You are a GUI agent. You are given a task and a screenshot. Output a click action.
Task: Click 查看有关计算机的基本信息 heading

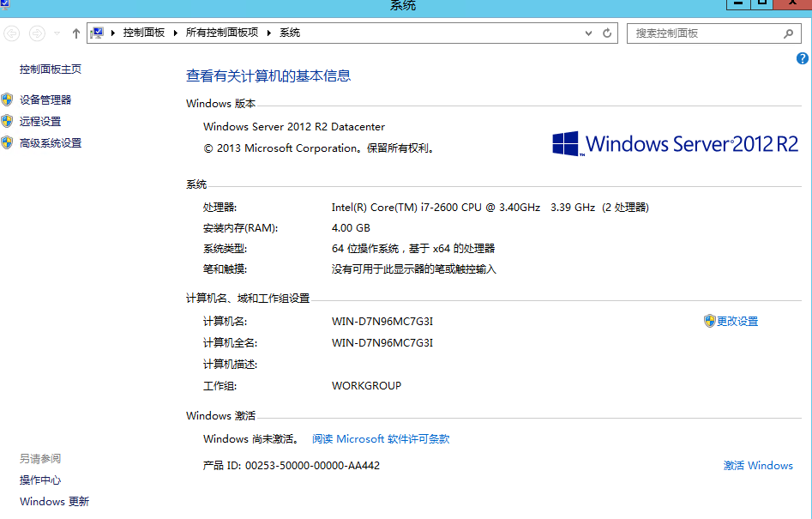(x=268, y=76)
